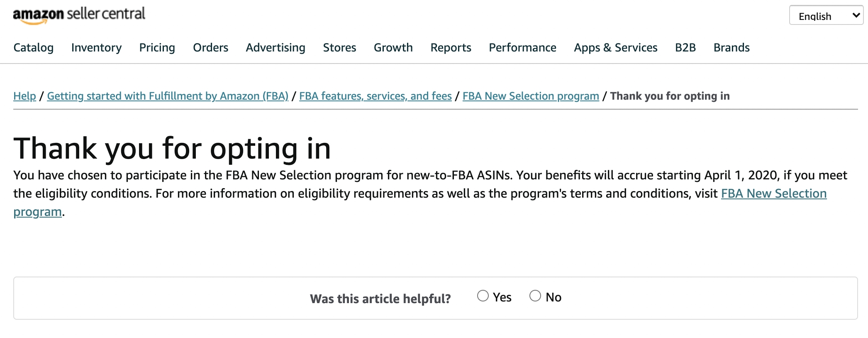Open the Advertising menu
The width and height of the screenshot is (868, 338).
[x=276, y=48]
